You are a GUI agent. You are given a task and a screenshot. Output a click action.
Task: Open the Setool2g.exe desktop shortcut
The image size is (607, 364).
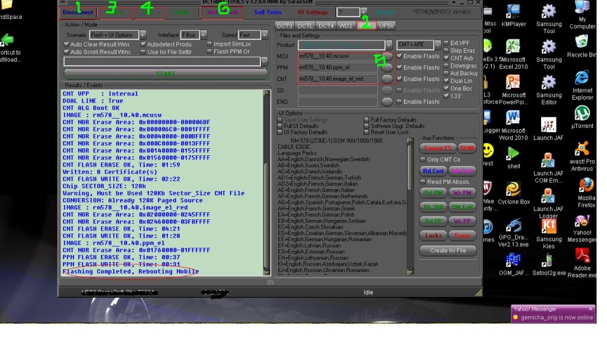click(548, 264)
